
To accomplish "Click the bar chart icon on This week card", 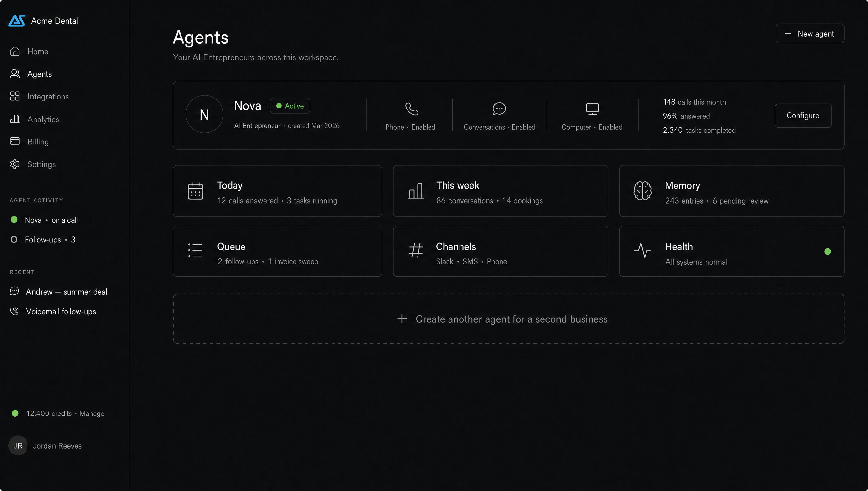I will coord(416,191).
